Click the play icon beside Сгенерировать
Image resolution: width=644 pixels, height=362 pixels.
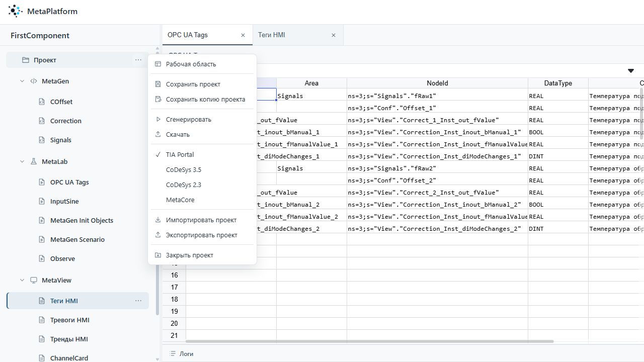click(x=158, y=119)
